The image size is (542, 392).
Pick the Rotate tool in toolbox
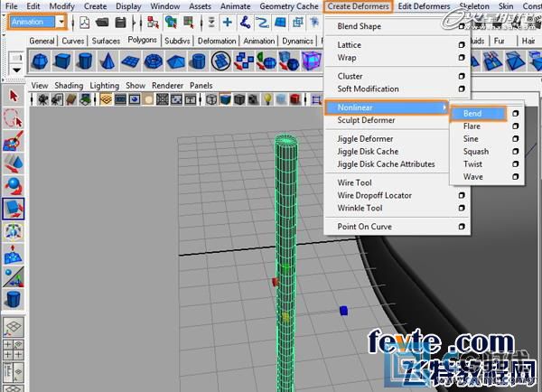(14, 186)
